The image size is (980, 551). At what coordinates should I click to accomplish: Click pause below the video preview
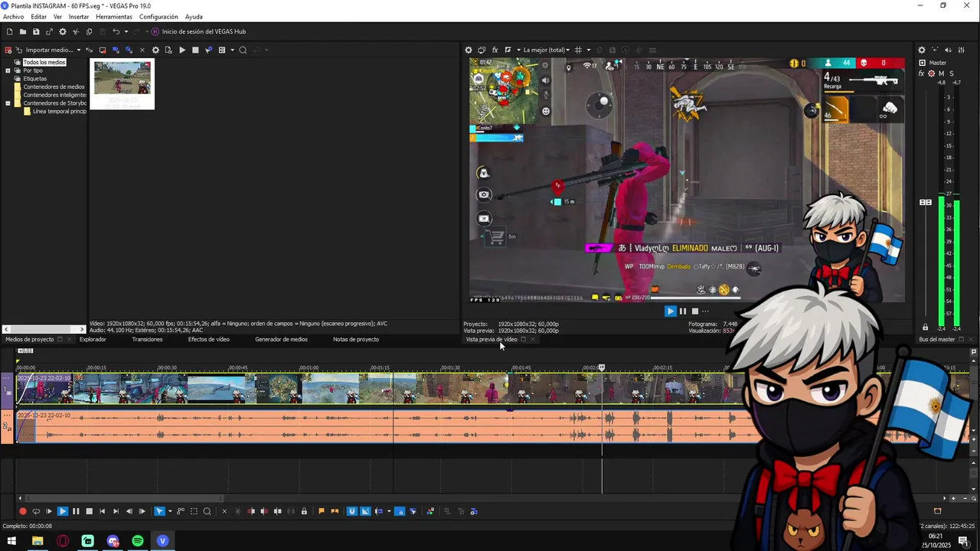tap(683, 311)
